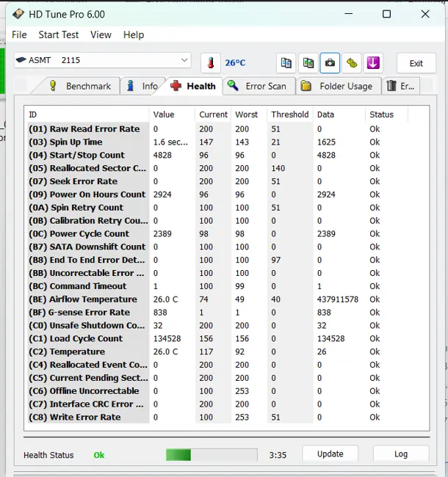The width and height of the screenshot is (448, 477).
Task: Click the 1.6 sec... spin up value
Action: (170, 142)
